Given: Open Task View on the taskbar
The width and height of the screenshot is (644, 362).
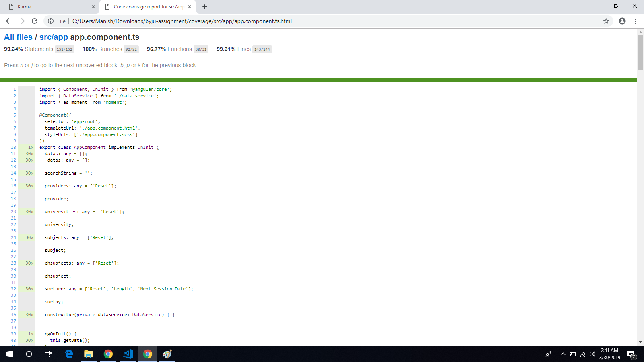Looking at the screenshot, I should point(48,354).
